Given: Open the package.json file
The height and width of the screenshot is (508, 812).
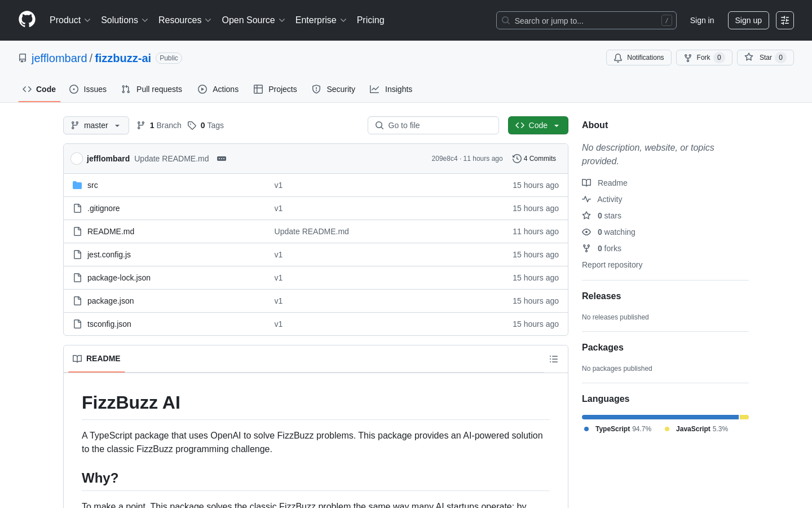Looking at the screenshot, I should (111, 301).
